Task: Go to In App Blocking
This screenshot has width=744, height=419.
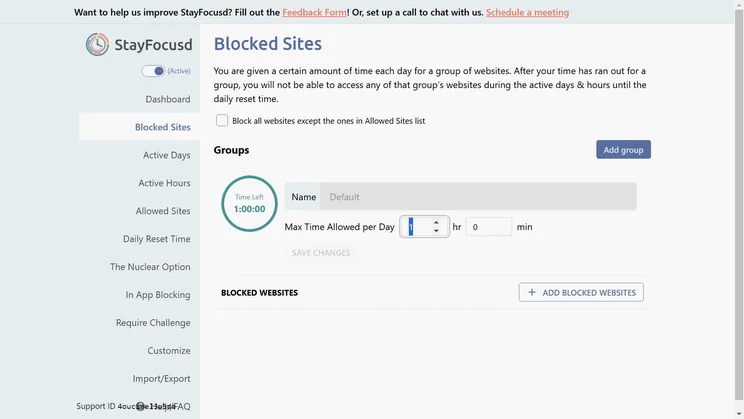Action: pyautogui.click(x=158, y=295)
